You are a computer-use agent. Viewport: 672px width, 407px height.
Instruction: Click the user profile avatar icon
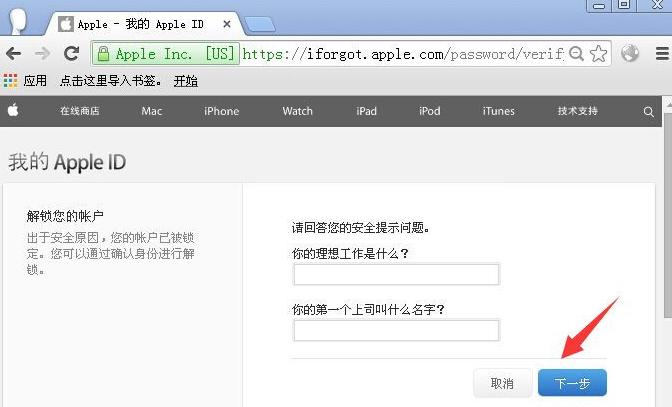pyautogui.click(x=18, y=19)
